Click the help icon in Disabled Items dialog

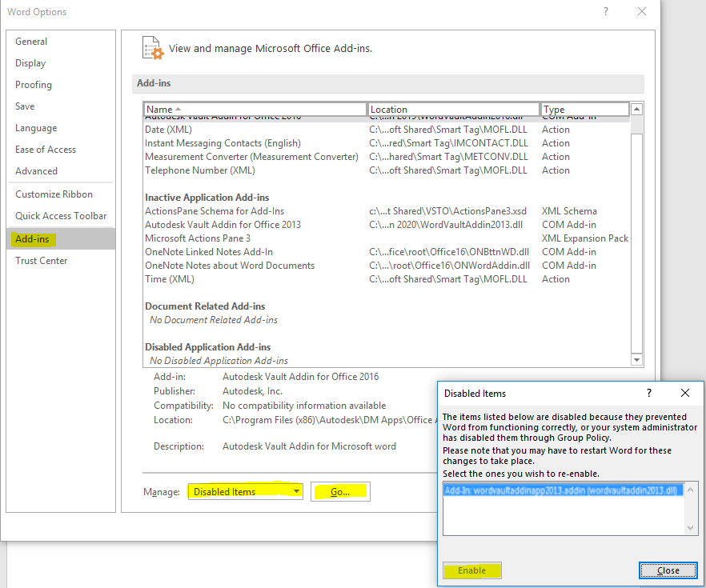tap(648, 393)
